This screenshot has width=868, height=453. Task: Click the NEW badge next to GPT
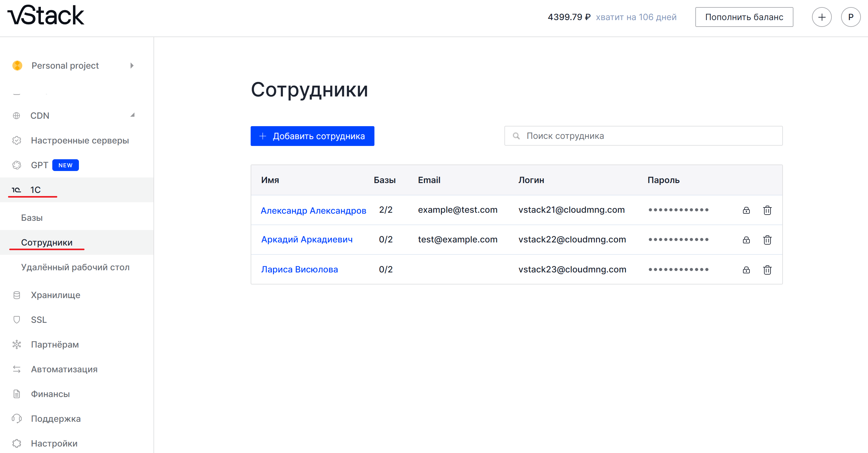coord(65,165)
